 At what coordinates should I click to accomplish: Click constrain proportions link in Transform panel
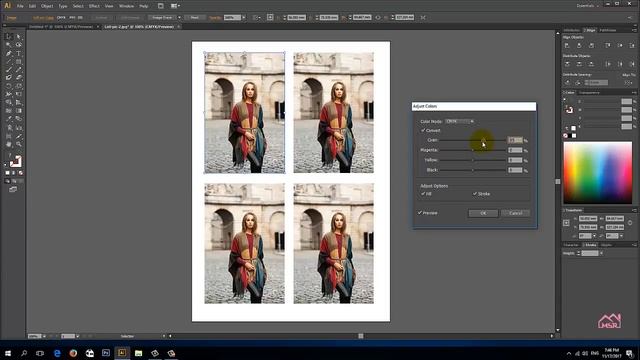[630, 223]
